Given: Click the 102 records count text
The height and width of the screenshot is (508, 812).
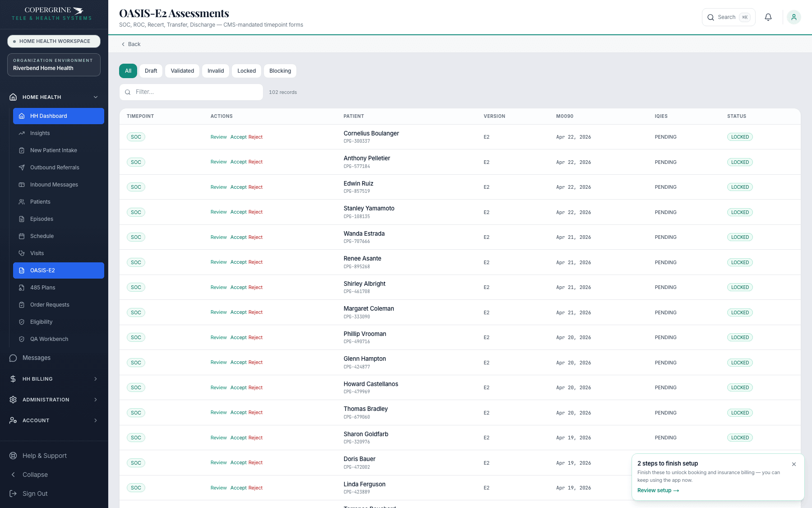Looking at the screenshot, I should coord(283,92).
